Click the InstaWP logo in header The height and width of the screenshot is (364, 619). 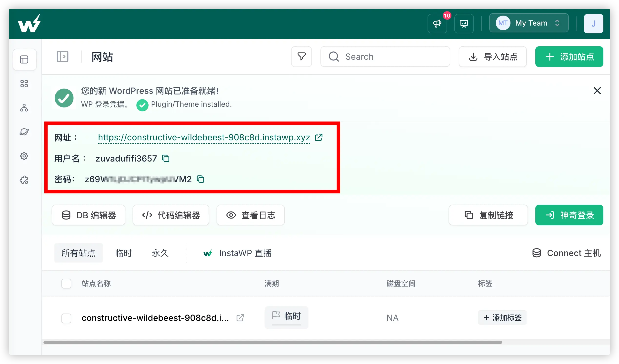[x=29, y=23]
